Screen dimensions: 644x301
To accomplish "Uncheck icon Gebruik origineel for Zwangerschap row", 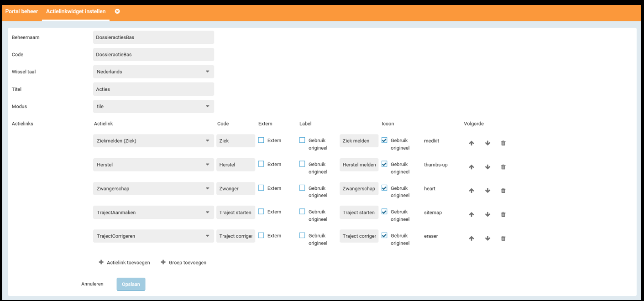I will click(x=384, y=188).
